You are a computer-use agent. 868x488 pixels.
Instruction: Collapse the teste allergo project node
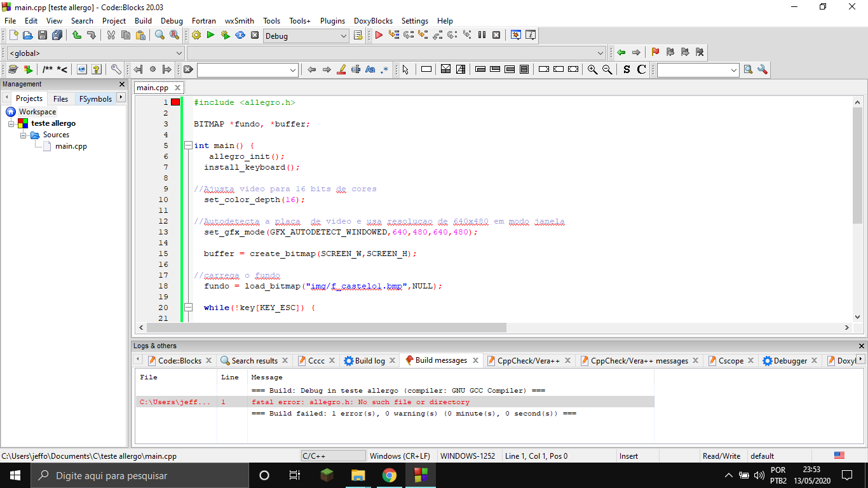[x=11, y=123]
